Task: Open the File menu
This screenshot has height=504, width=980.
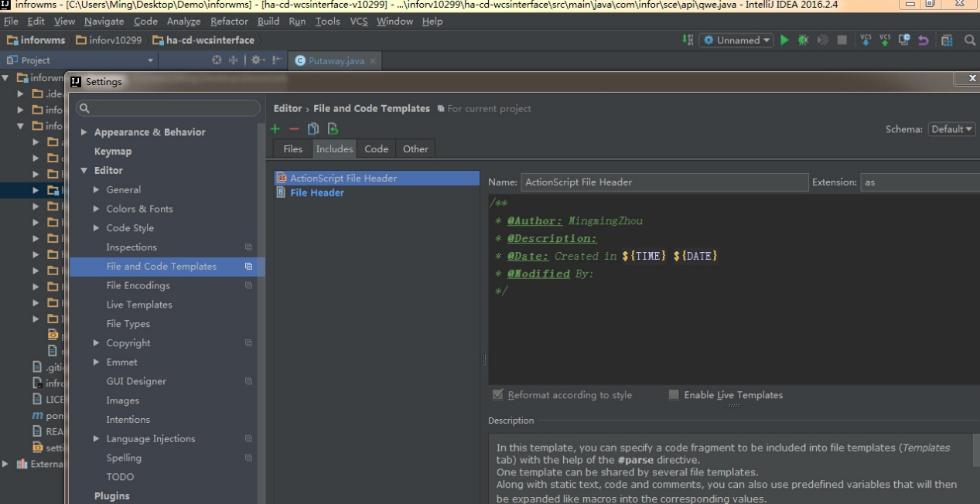Action: click(x=11, y=22)
